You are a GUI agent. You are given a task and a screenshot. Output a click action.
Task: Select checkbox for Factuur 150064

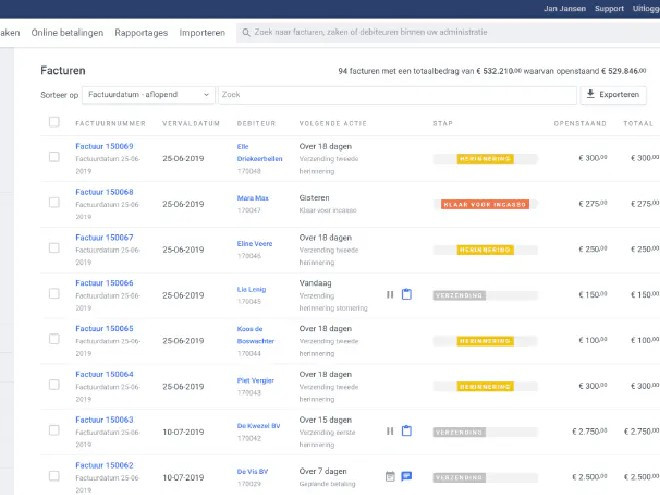[x=54, y=384]
